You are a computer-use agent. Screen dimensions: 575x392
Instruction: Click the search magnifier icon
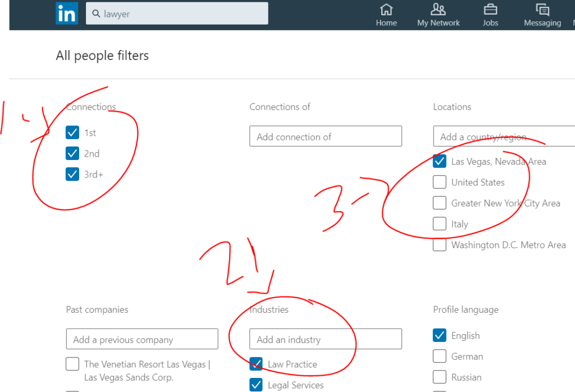[x=96, y=14]
